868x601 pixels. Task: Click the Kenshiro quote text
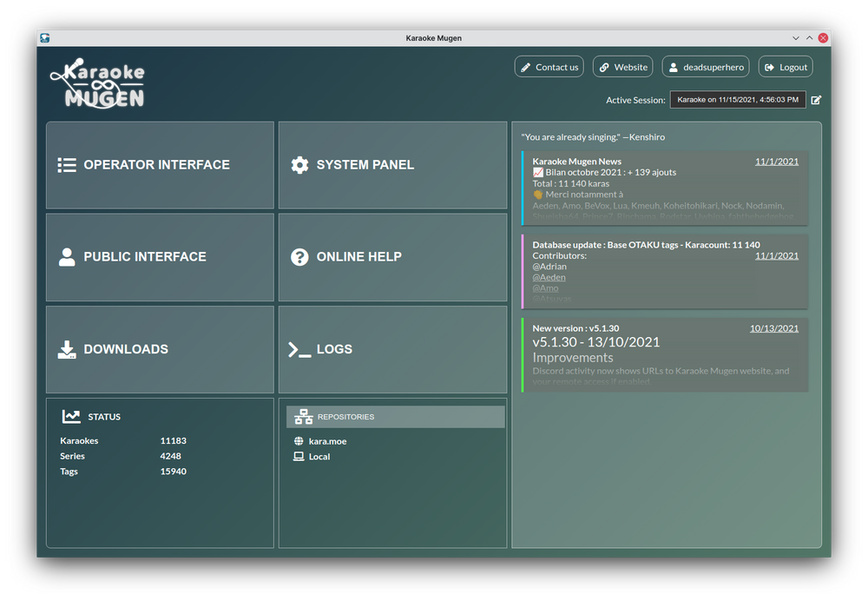(593, 137)
